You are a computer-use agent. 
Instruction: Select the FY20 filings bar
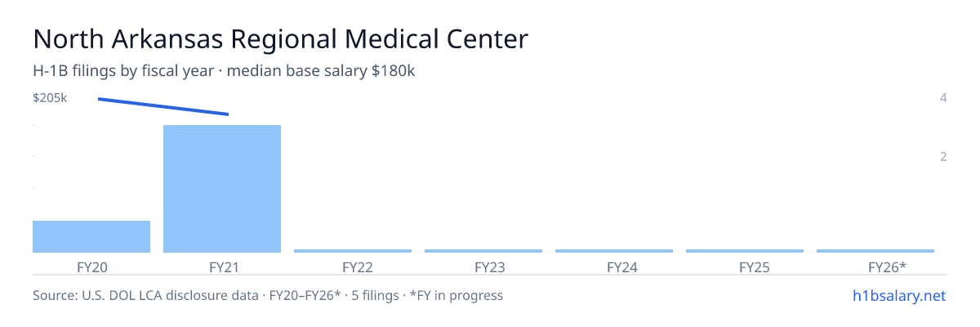[x=91, y=236]
